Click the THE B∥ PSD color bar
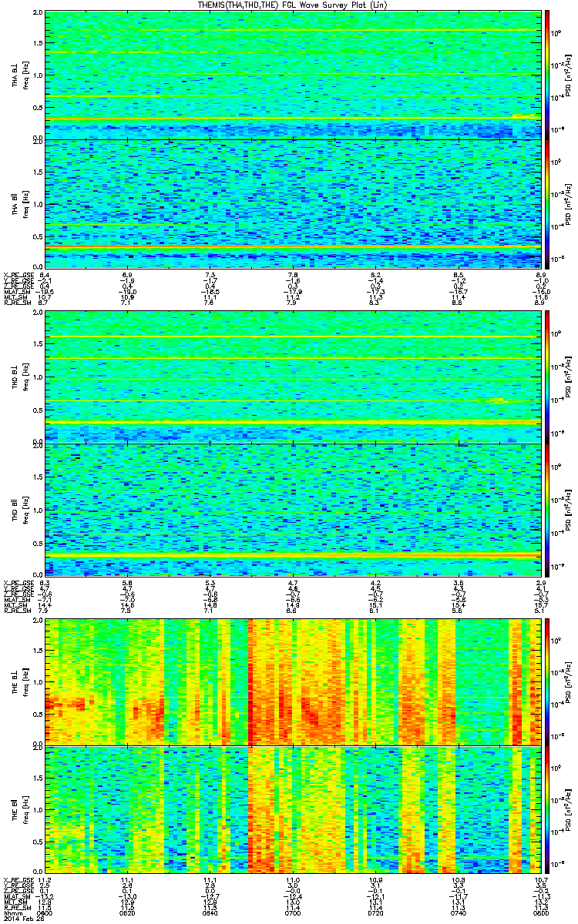The height and width of the screenshot is (924, 578). (x=546, y=809)
